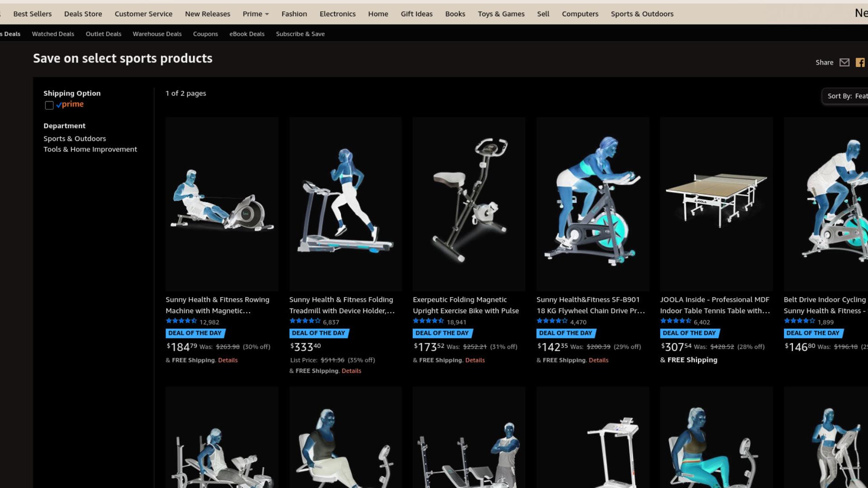Switch to Coupons deals tab
This screenshot has height=488, width=868.
[x=205, y=34]
